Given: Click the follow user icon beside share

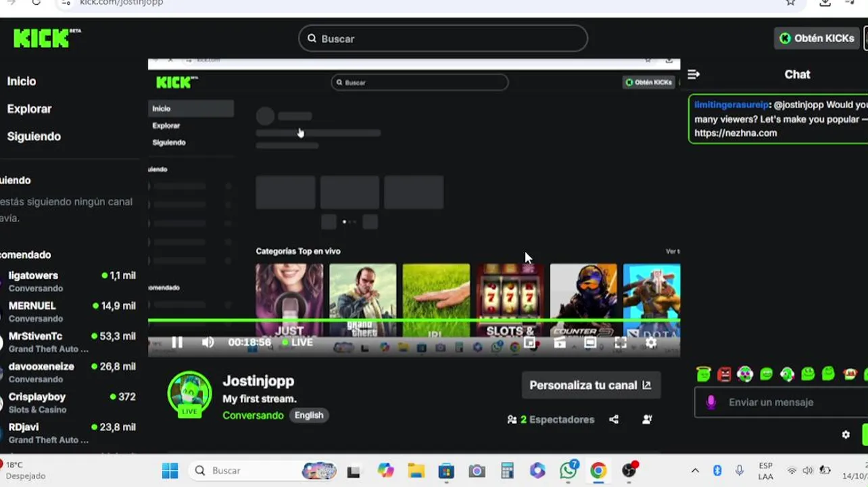Looking at the screenshot, I should point(647,419).
